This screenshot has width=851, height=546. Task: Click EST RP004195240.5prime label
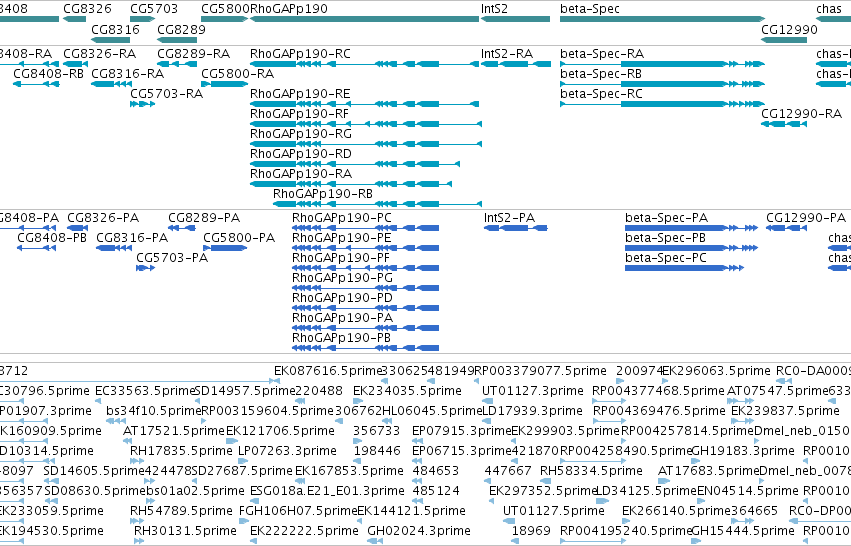pyautogui.click(x=626, y=532)
